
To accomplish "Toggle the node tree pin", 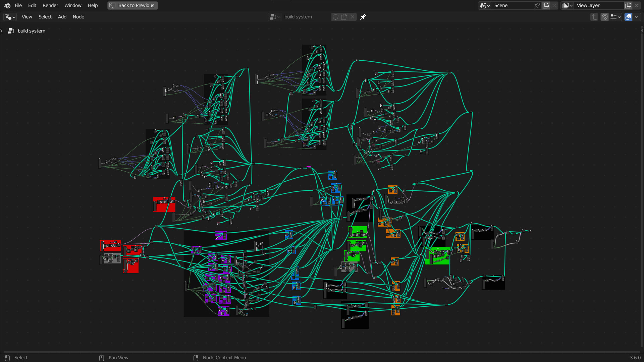I will click(363, 17).
